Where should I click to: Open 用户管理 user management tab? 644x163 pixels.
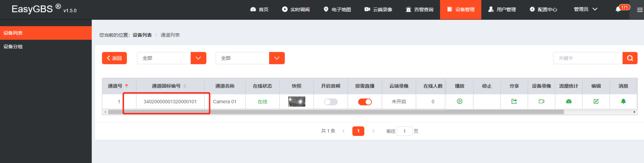(x=502, y=10)
